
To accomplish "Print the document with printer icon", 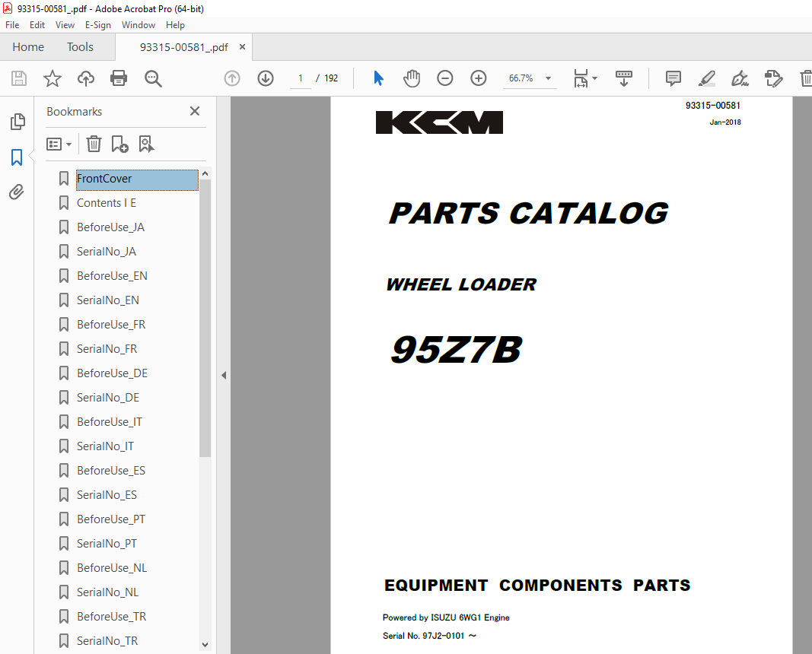I will pos(119,78).
